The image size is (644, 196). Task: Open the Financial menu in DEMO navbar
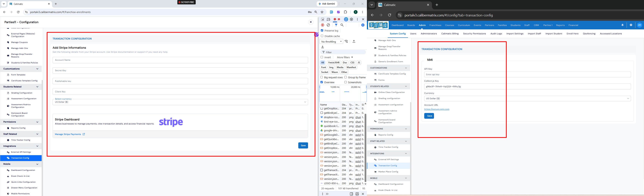pyautogui.click(x=573, y=25)
